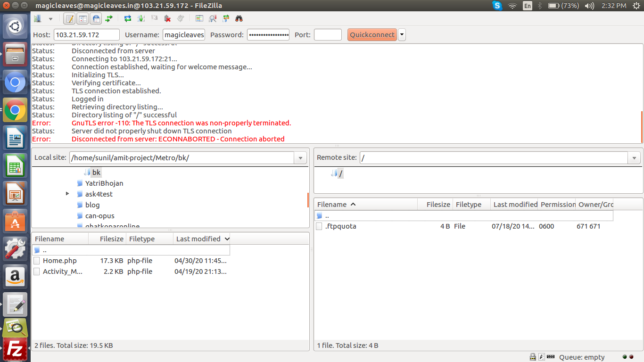Click the Host input field
This screenshot has width=644, height=362.
click(87, 35)
